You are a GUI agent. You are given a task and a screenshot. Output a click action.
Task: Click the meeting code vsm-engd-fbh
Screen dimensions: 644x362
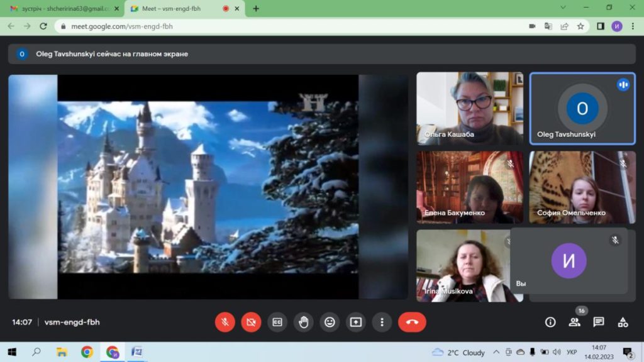click(x=72, y=322)
